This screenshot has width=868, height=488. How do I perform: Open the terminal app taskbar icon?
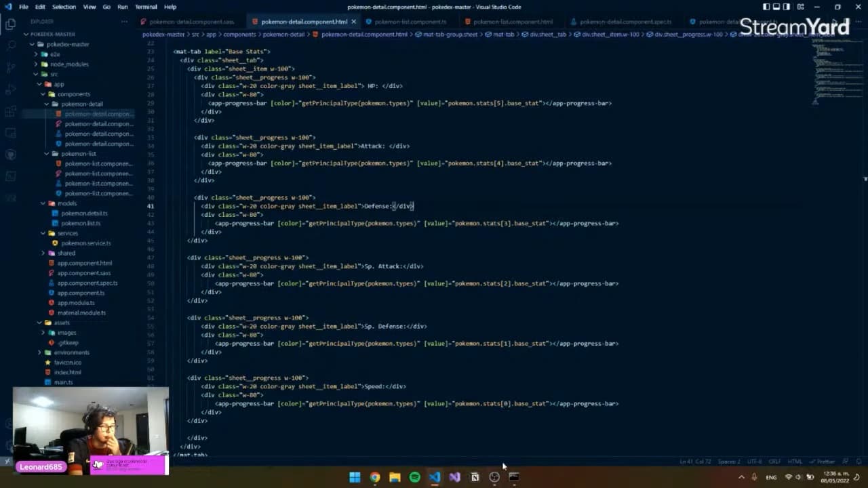514,477
